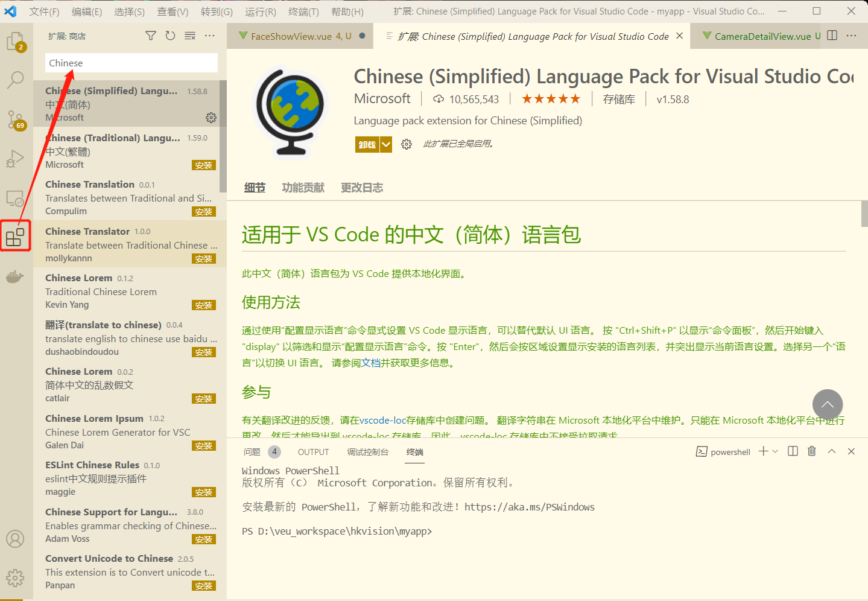Close the Chinese Language Pack tab

680,36
